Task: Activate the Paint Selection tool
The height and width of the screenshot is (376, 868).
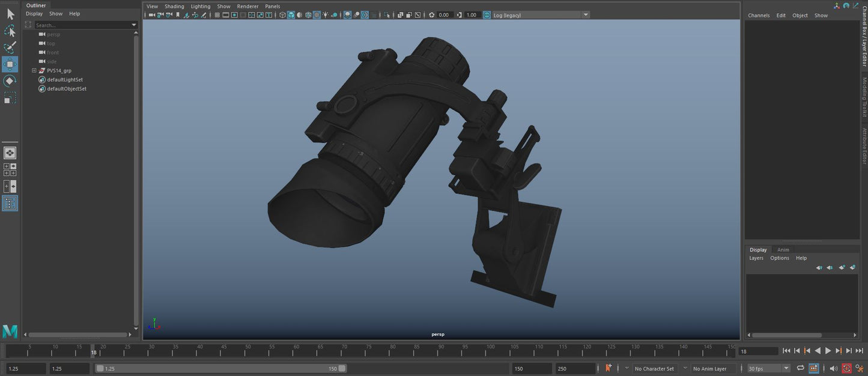Action: (10, 47)
